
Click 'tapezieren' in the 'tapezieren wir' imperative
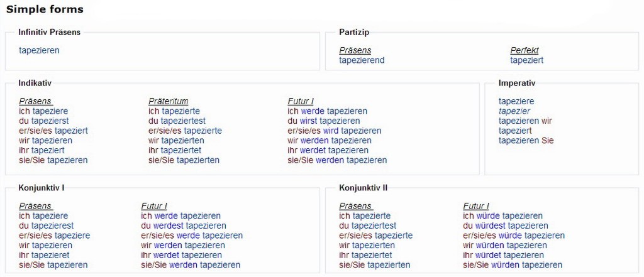pyautogui.click(x=519, y=121)
